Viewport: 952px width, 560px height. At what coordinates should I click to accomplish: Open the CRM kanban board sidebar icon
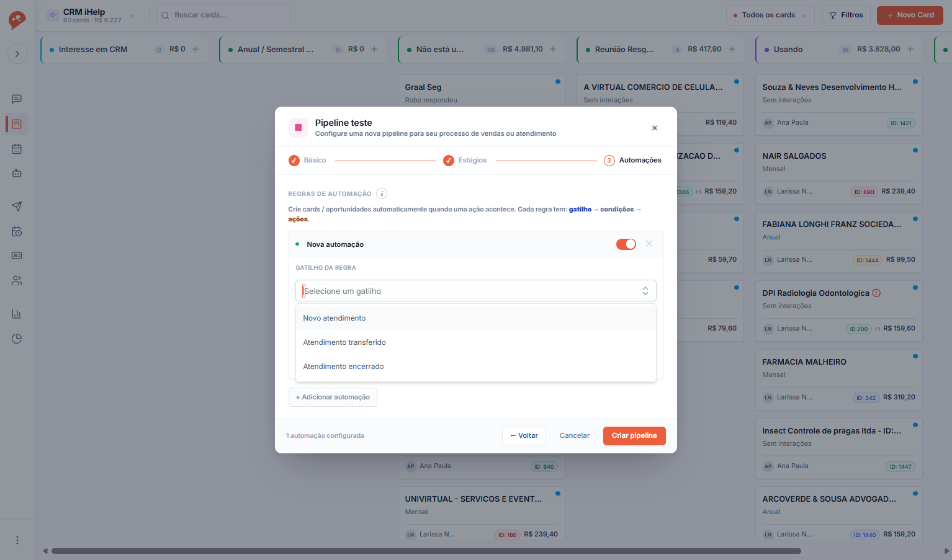pyautogui.click(x=17, y=124)
